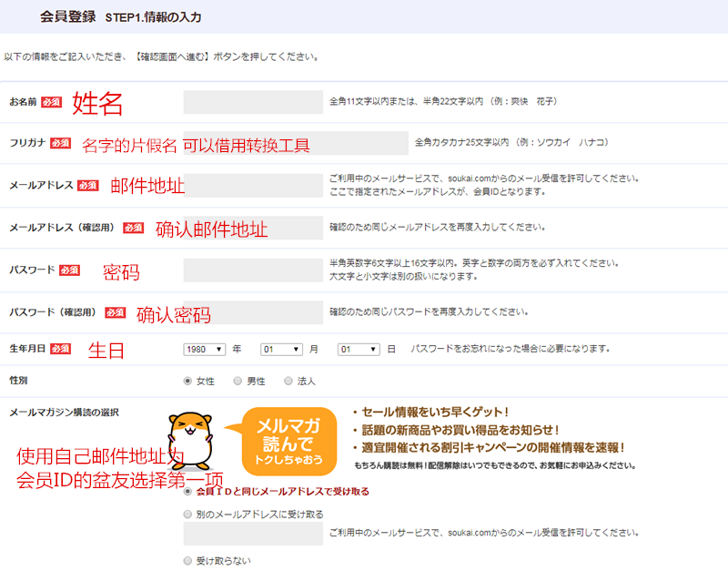Screen dimensions: 728x571
Task: Choose 別のメールアドレスに受け取る radio option
Action: 187,515
